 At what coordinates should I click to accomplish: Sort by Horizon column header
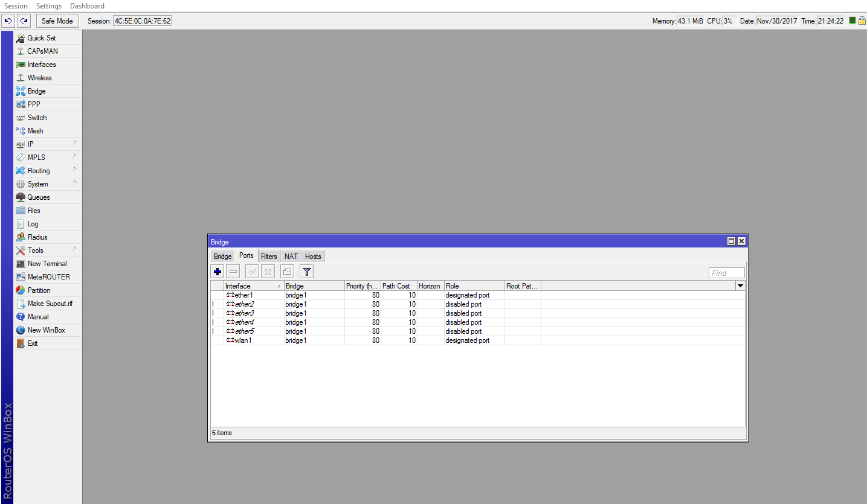click(431, 286)
